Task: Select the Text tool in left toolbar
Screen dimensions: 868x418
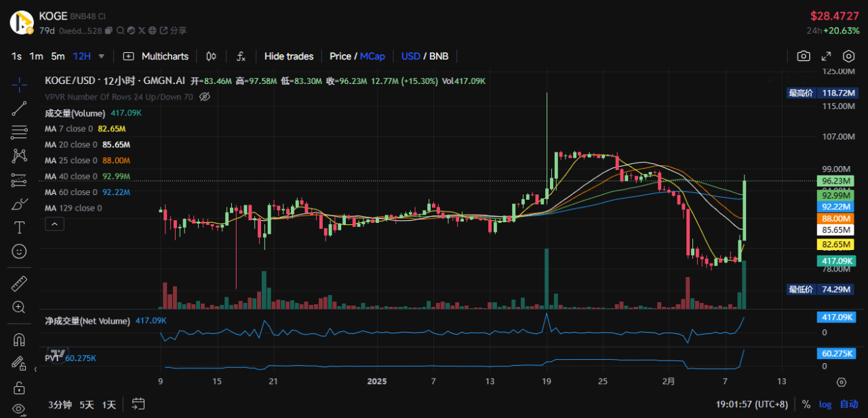Action: [x=19, y=228]
